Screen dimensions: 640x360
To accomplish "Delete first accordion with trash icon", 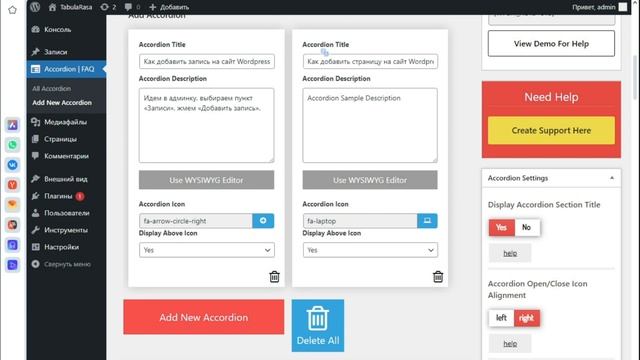I will (274, 277).
